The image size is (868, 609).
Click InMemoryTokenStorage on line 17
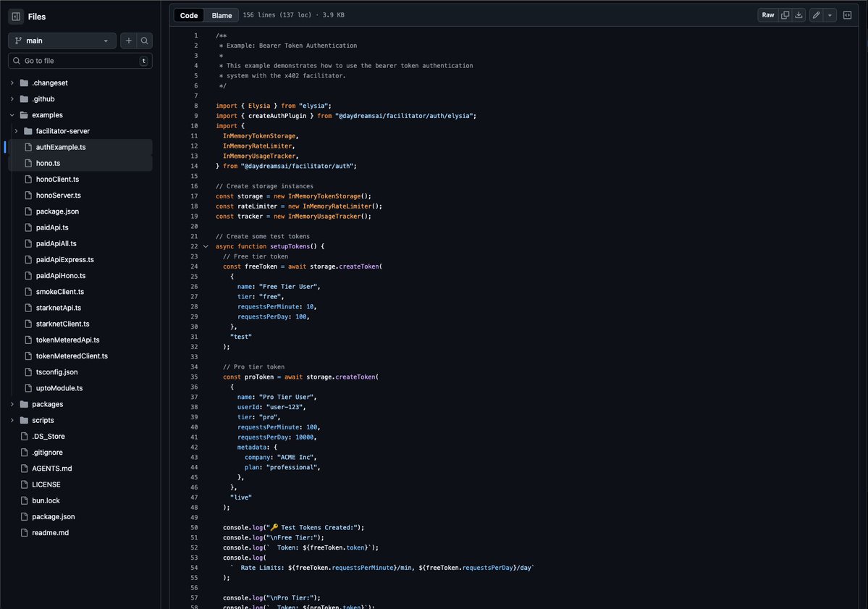click(324, 196)
